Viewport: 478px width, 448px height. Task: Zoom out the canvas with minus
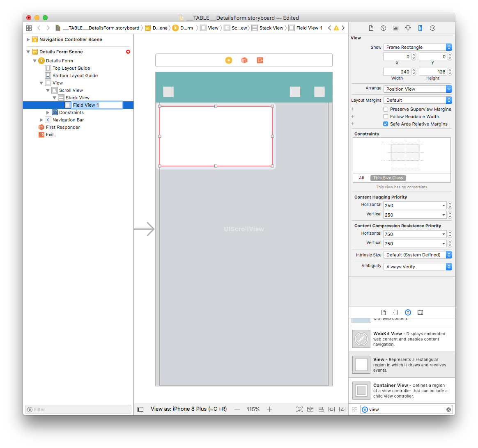(x=237, y=409)
